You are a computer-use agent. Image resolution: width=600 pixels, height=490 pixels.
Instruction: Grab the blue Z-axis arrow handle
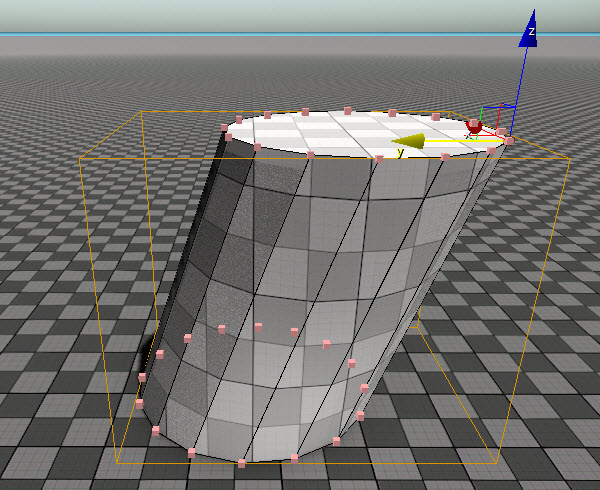529,29
